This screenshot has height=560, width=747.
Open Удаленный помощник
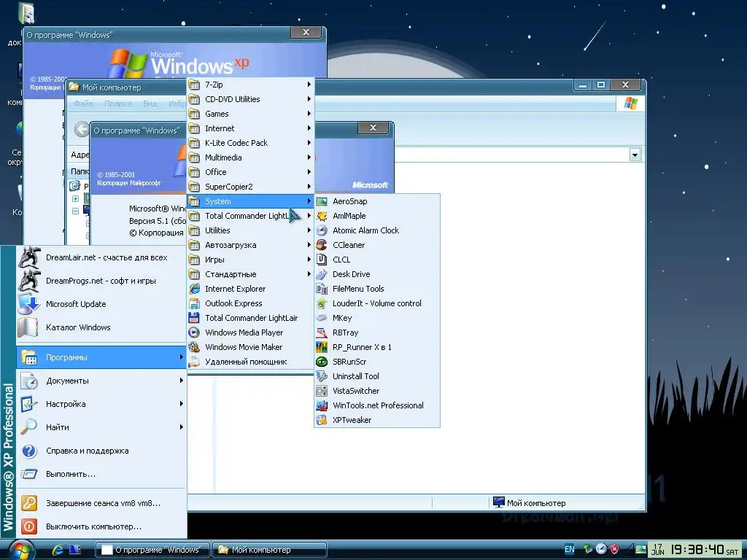pyautogui.click(x=251, y=362)
